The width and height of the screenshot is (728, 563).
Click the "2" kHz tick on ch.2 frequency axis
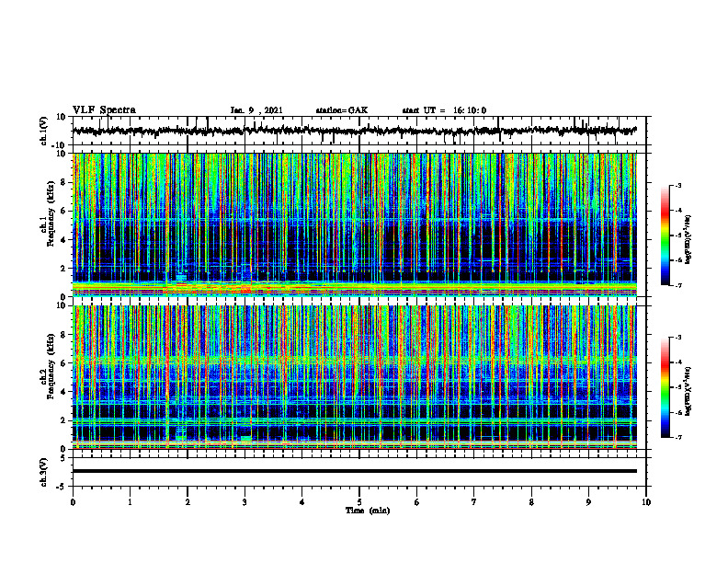point(63,420)
